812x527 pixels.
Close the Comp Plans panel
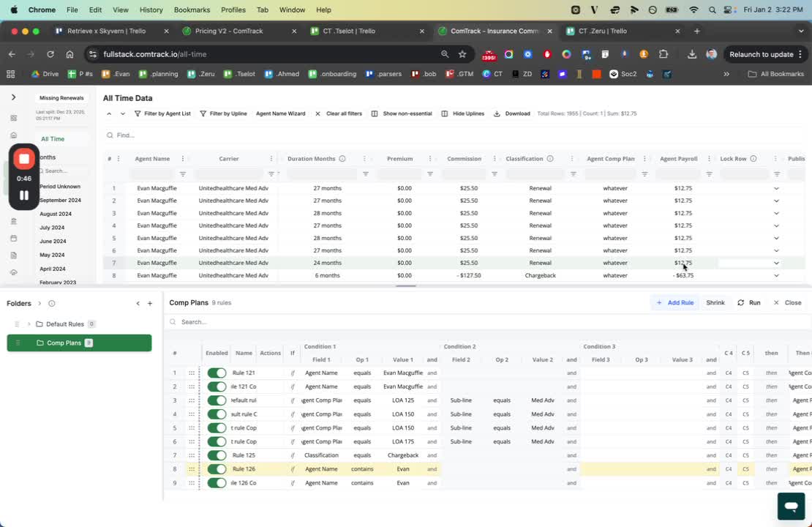tap(787, 302)
